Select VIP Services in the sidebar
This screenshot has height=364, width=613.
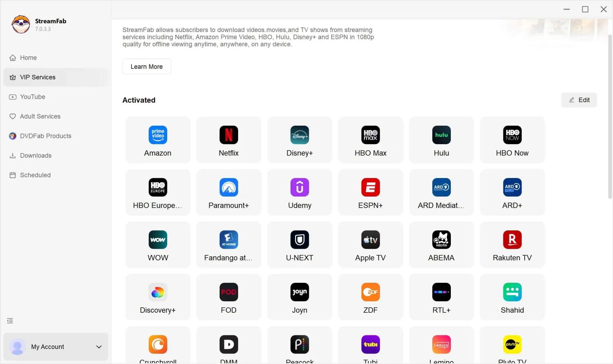tap(56, 77)
